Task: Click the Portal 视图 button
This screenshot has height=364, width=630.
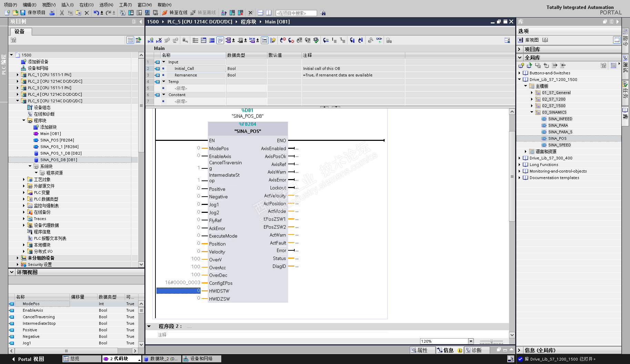Action: tap(28, 359)
